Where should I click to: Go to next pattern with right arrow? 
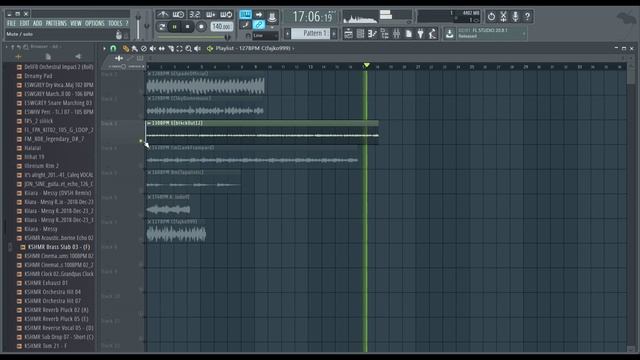point(334,33)
